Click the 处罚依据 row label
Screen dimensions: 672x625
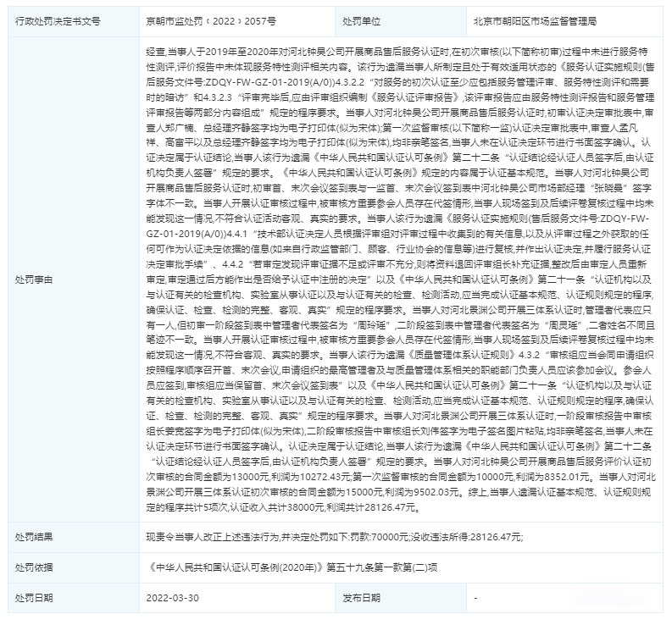(34, 567)
